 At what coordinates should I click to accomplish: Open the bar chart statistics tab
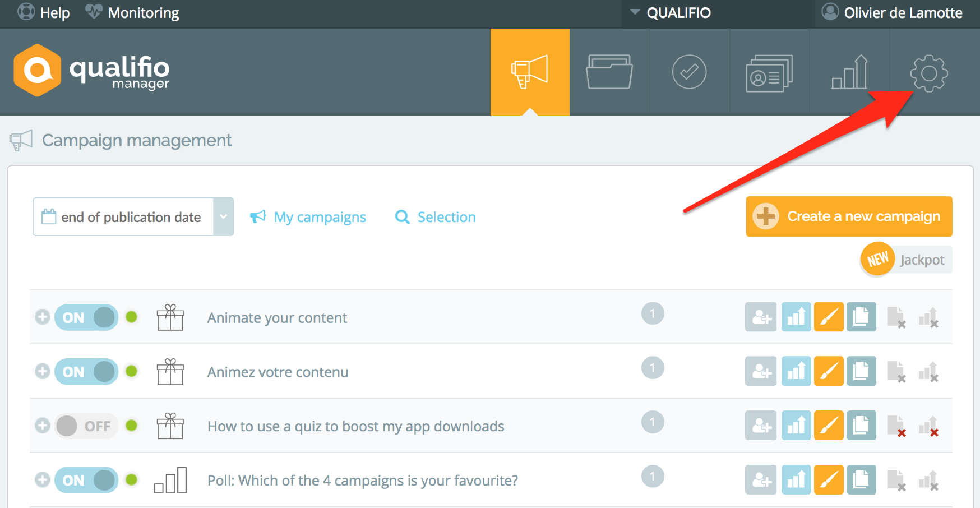[x=849, y=72]
